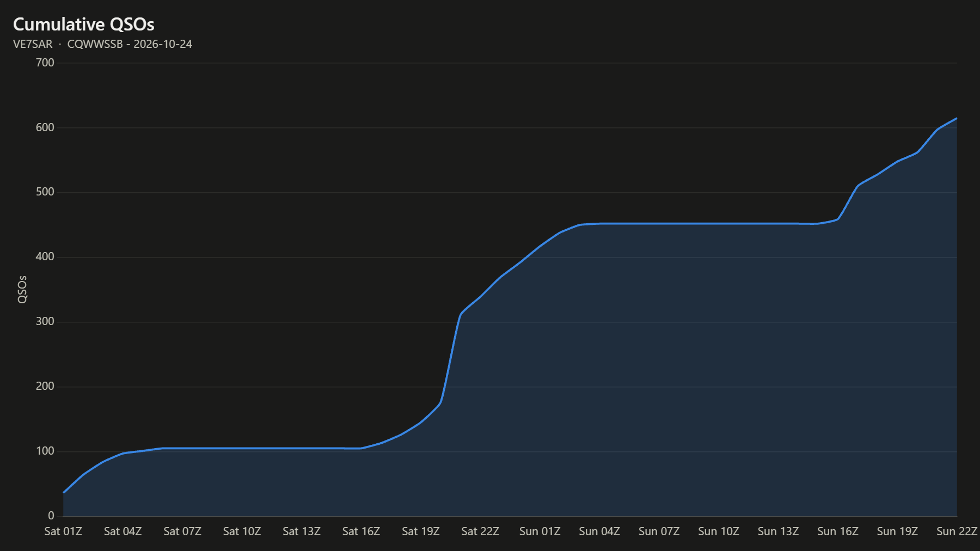Click the y-axis value 0

[51, 516]
